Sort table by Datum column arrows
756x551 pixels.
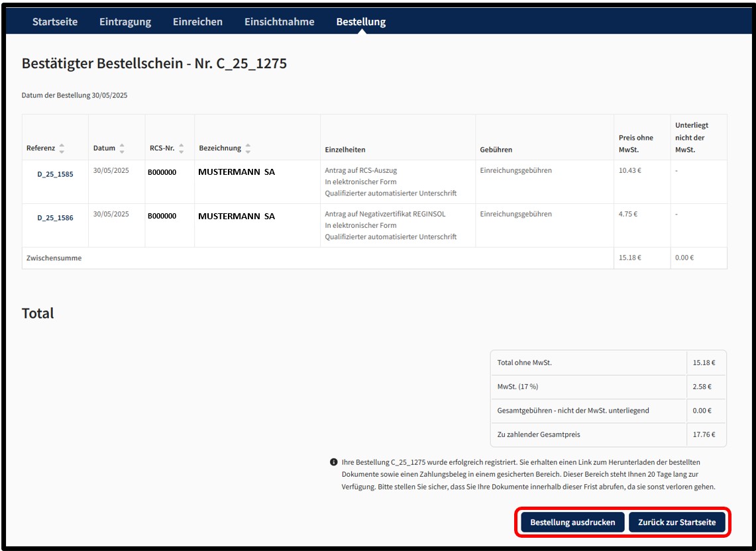(122, 148)
